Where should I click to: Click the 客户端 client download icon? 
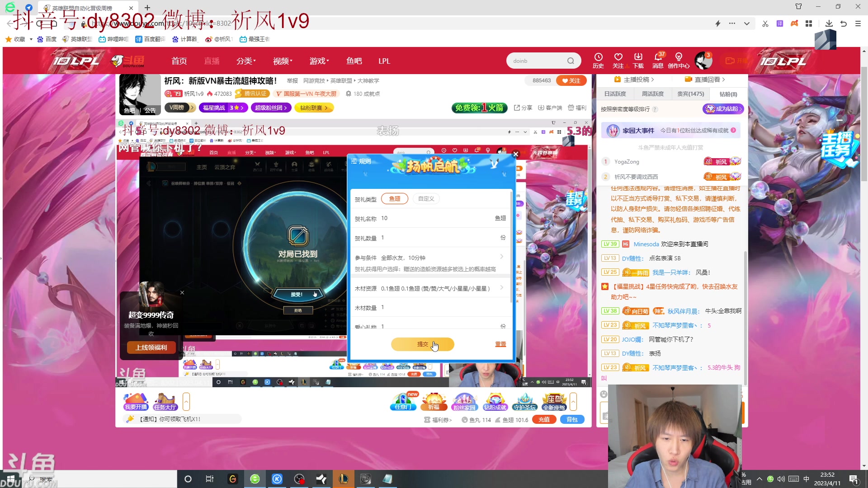pos(550,108)
